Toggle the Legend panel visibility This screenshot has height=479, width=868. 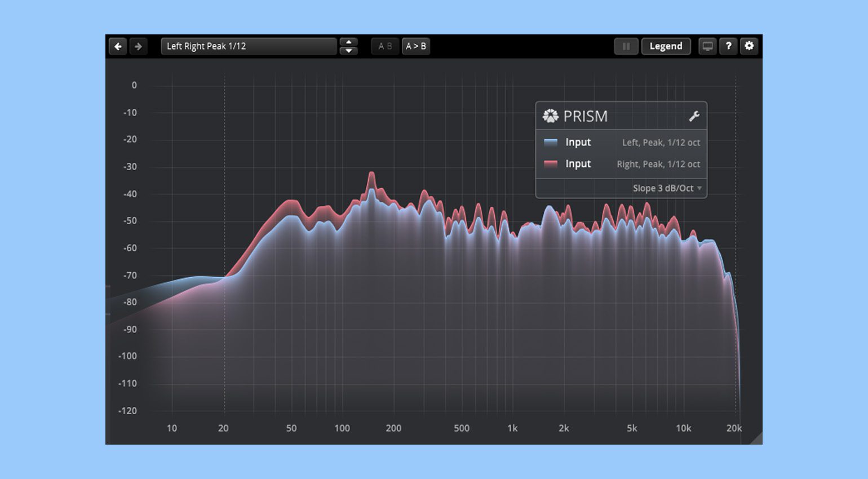tap(666, 46)
